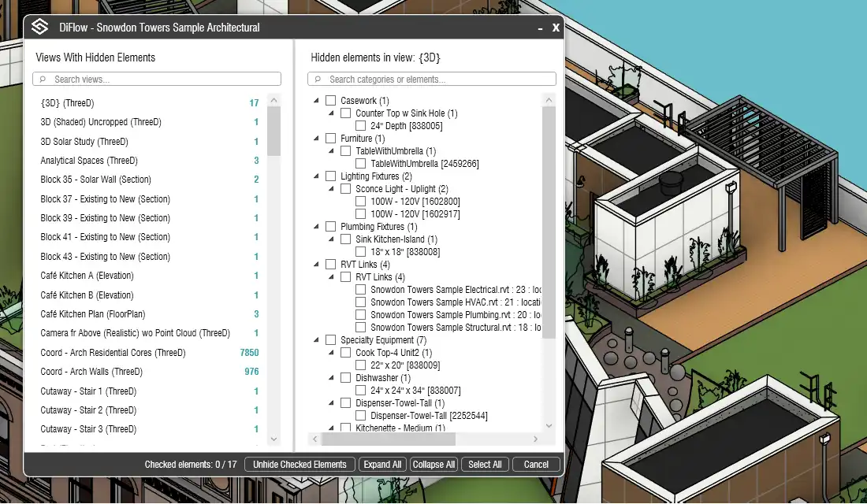Screen dimensions: 867x504
Task: Click right arrow of horizontal scrollbar
Action: (537, 439)
